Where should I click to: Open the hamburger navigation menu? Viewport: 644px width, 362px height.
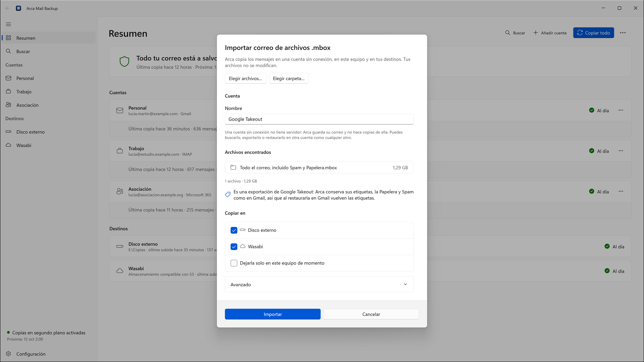(8, 24)
